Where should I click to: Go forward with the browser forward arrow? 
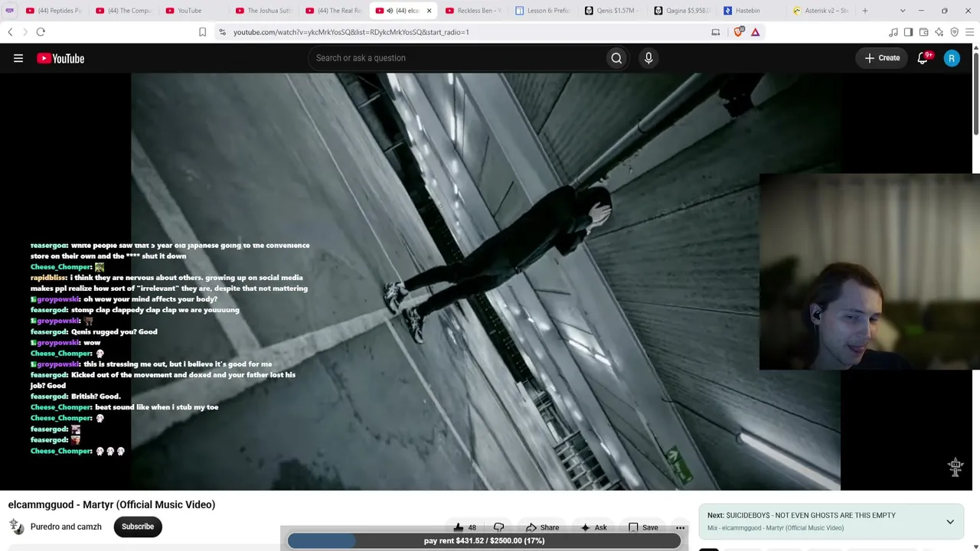point(24,32)
